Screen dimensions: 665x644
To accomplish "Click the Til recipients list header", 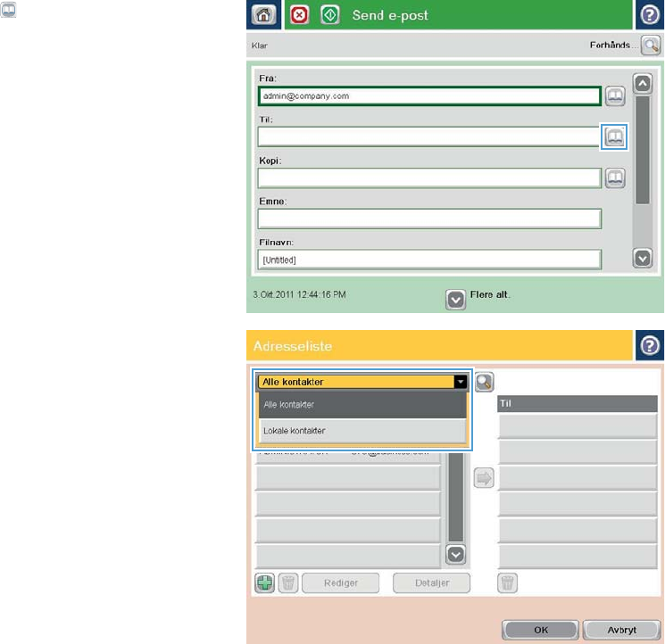I will pyautogui.click(x=578, y=403).
